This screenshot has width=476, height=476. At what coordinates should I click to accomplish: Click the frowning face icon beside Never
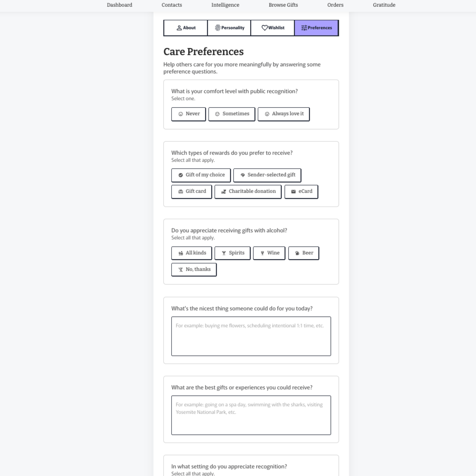coord(180,114)
